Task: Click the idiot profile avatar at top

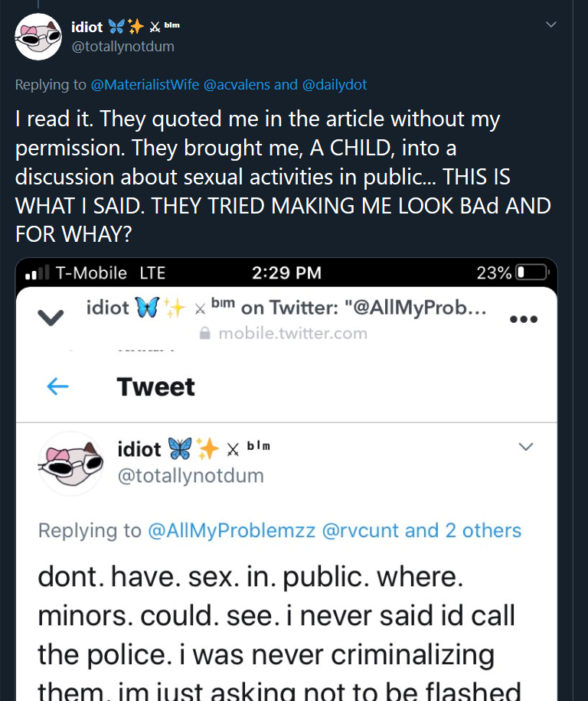Action: pyautogui.click(x=38, y=36)
